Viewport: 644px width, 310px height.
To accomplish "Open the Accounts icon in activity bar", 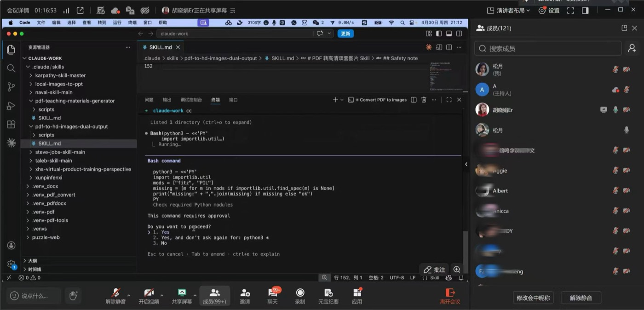I will tap(11, 245).
